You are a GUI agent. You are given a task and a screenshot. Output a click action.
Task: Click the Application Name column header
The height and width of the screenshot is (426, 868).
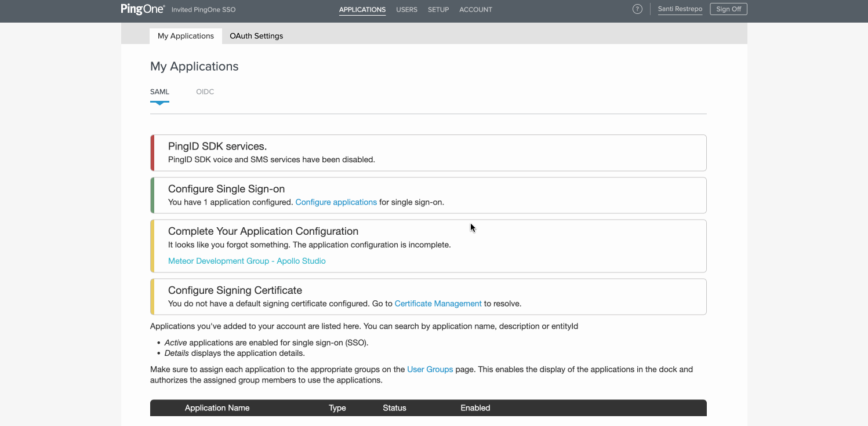pos(217,407)
